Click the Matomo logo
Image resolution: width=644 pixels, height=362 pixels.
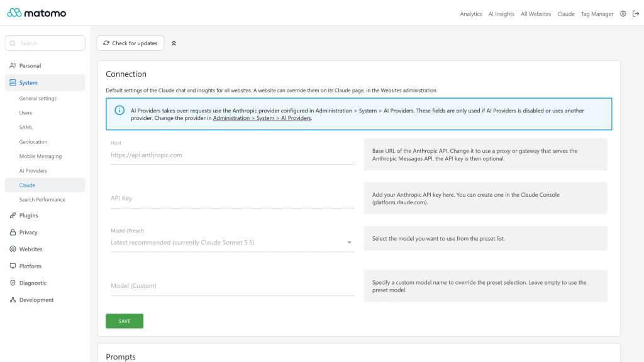click(x=36, y=13)
